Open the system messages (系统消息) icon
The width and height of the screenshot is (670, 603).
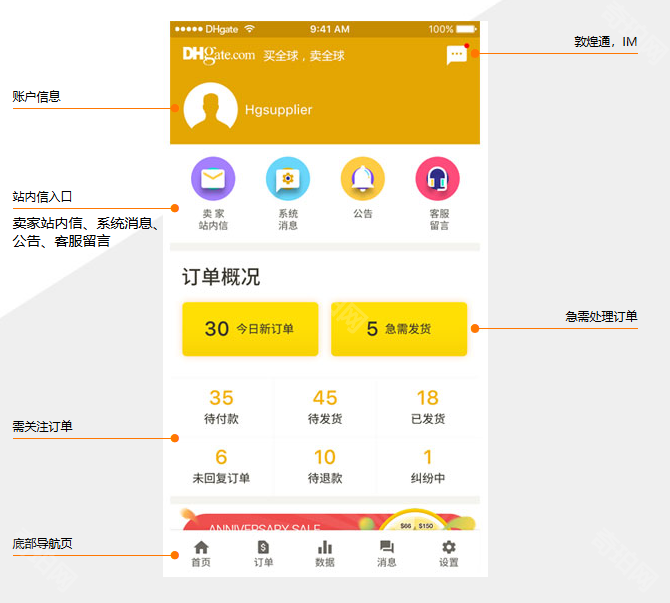coord(288,179)
